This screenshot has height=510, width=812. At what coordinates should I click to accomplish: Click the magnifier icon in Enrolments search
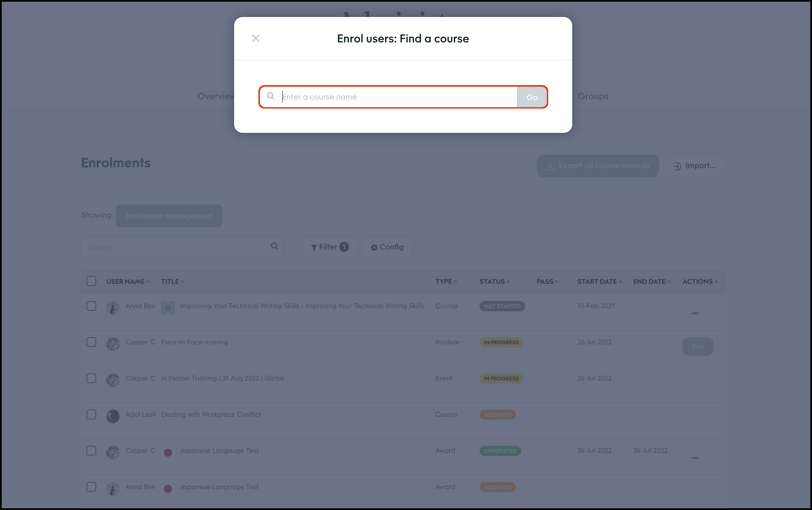coord(275,247)
